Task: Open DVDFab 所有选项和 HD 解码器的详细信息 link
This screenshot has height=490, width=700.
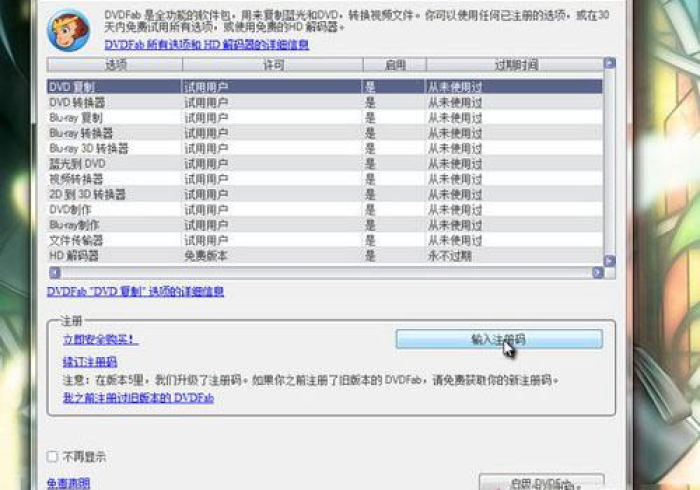Action: pyautogui.click(x=207, y=45)
